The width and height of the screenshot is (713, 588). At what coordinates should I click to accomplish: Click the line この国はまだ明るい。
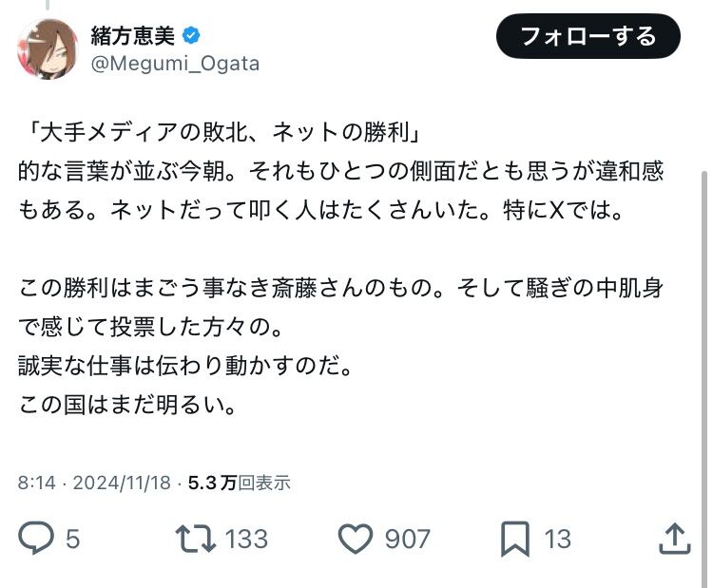[x=127, y=405]
